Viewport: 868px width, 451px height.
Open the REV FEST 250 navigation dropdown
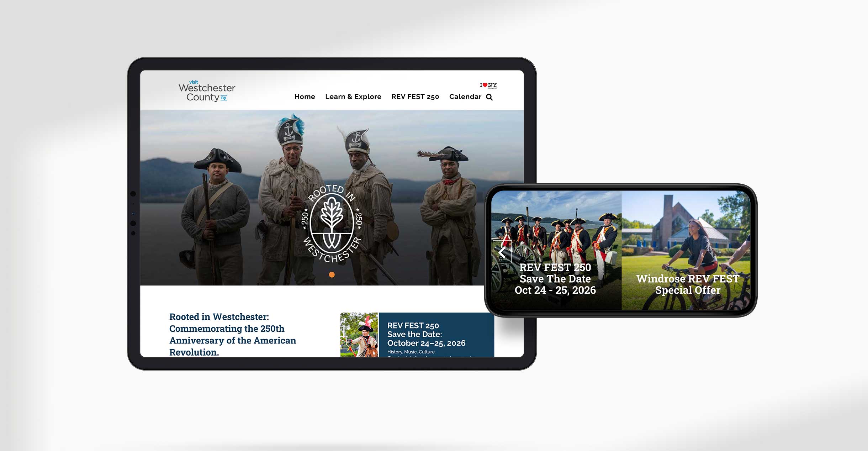click(415, 96)
